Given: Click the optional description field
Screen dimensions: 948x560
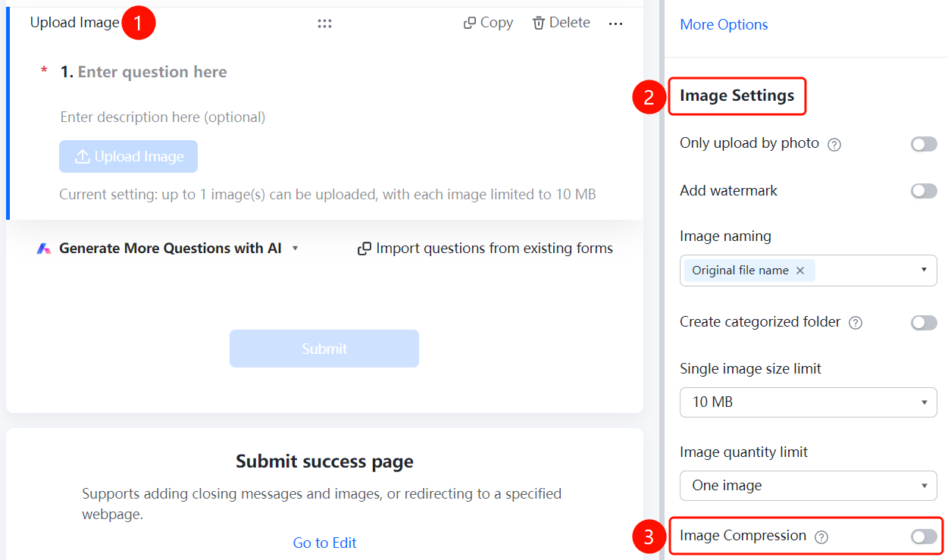Looking at the screenshot, I should click(x=163, y=117).
